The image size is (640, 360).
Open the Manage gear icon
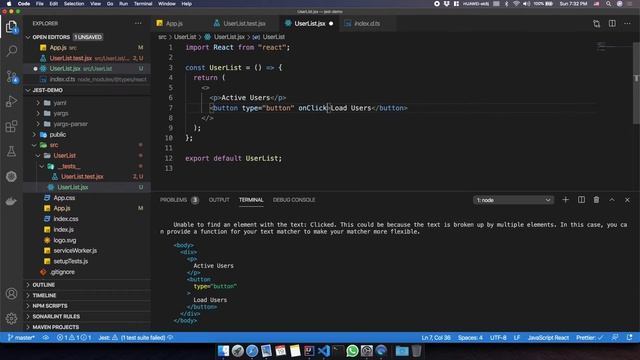tap(11, 318)
